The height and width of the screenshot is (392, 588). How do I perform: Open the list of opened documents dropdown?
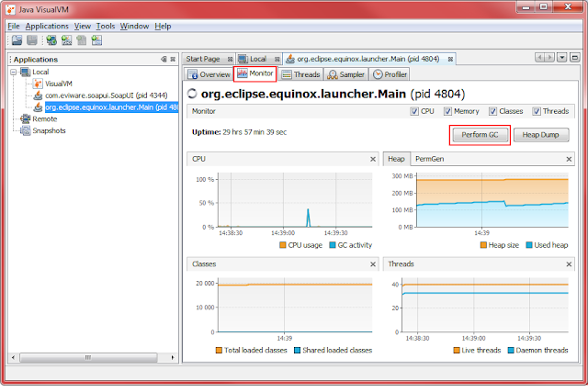point(561,58)
